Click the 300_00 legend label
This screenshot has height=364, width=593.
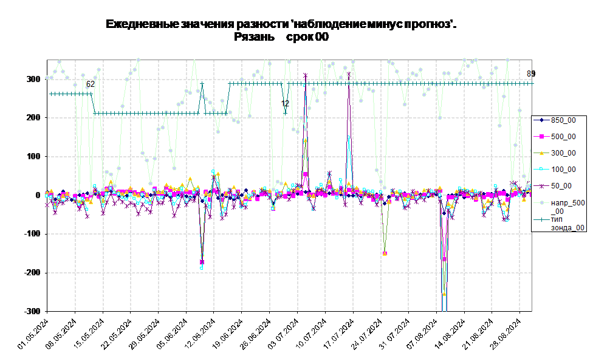click(563, 153)
